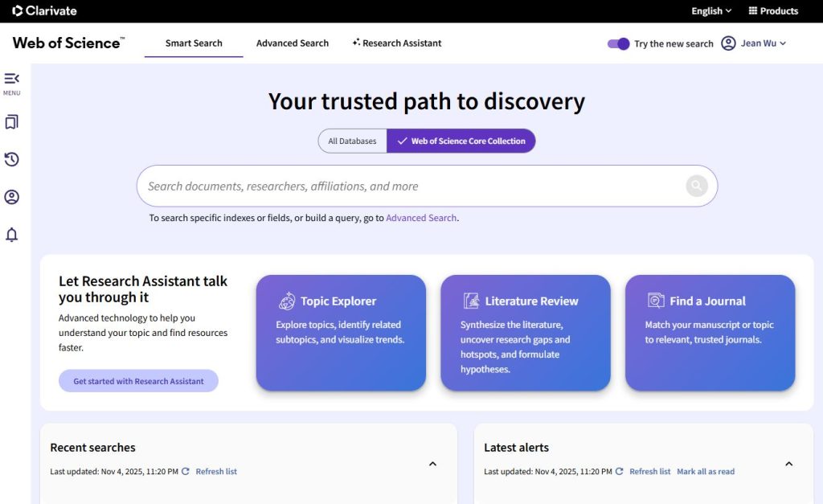This screenshot has height=504, width=823.
Task: Open the Research Assistant tab
Action: 397,43
